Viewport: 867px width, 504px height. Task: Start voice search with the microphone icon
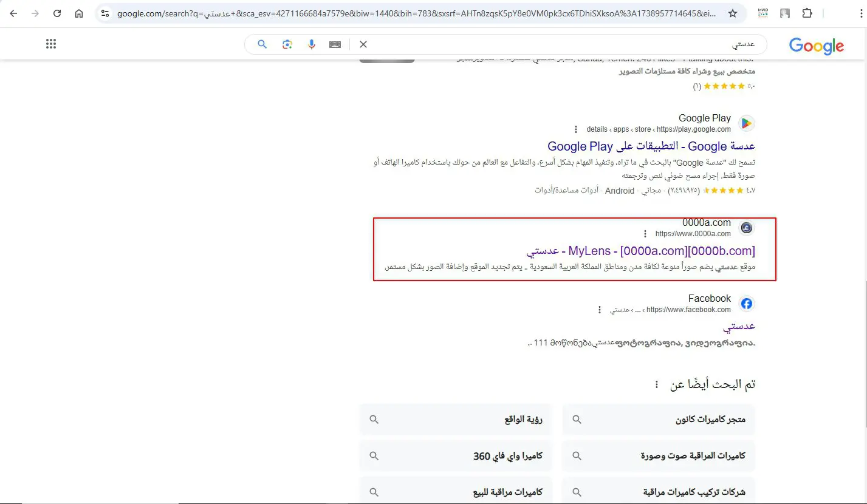click(x=312, y=44)
